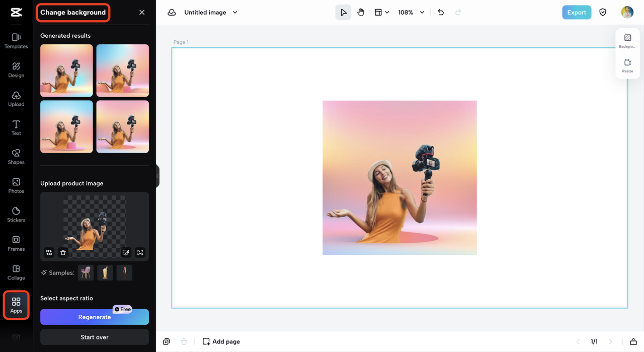Open the page list tray icon
Screen dimensions: 644x352
tap(633, 341)
